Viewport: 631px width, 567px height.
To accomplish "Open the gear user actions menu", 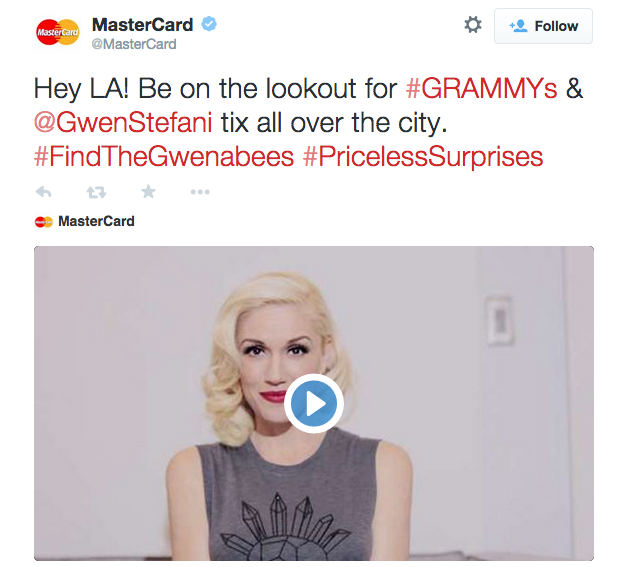I will [x=473, y=25].
